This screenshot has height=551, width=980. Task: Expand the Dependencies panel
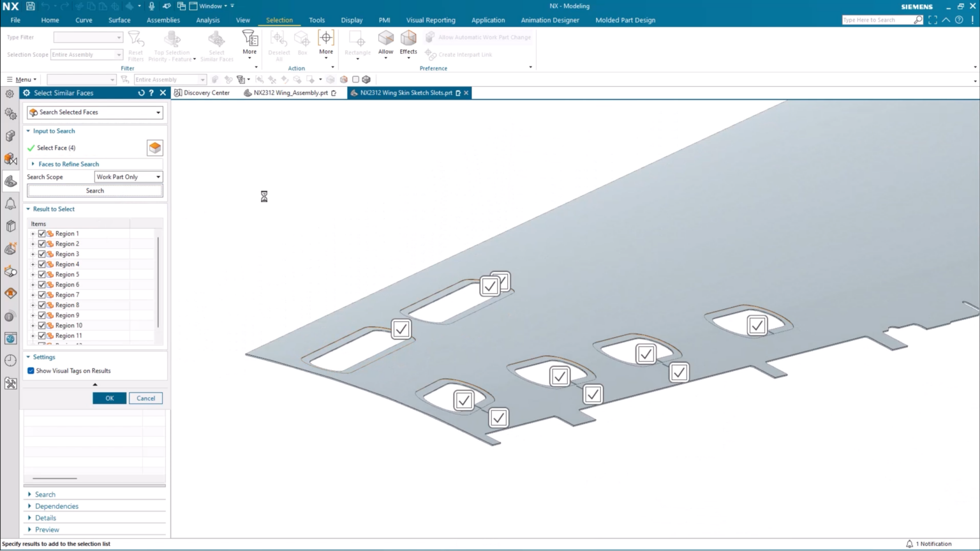tap(57, 506)
